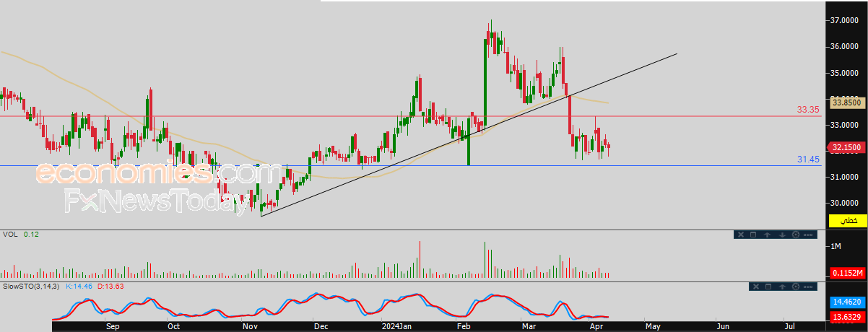Click the 33.35 resistance level label
The image size is (868, 332).
point(808,110)
